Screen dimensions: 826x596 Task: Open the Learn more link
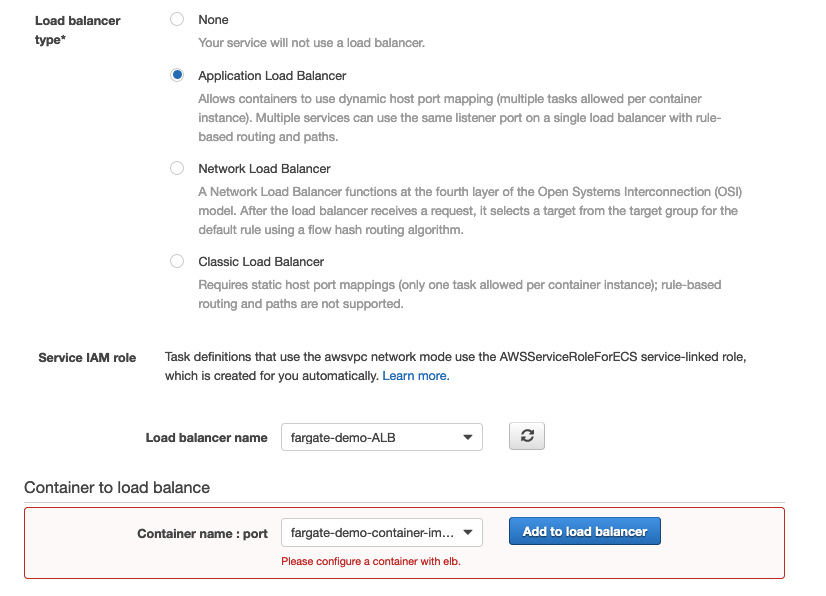415,376
